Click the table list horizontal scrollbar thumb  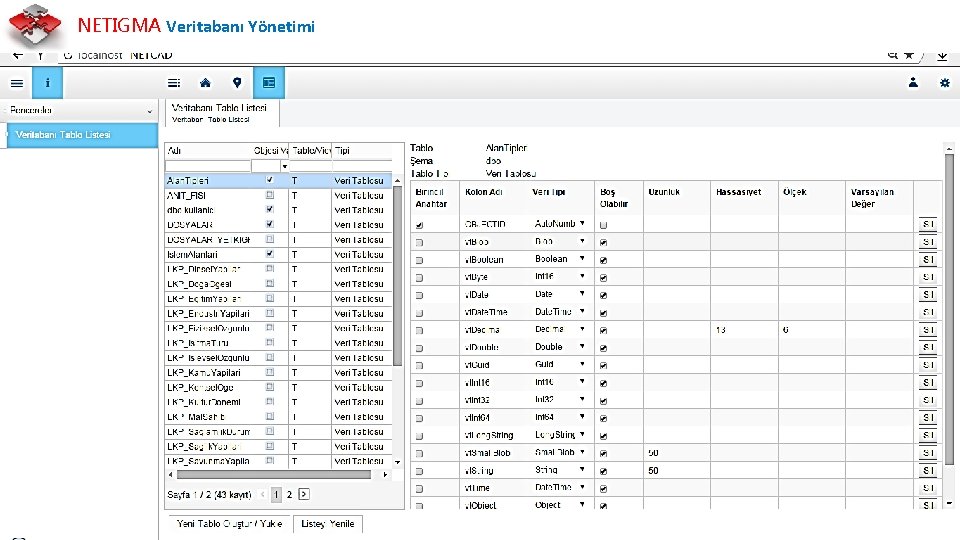click(x=274, y=474)
